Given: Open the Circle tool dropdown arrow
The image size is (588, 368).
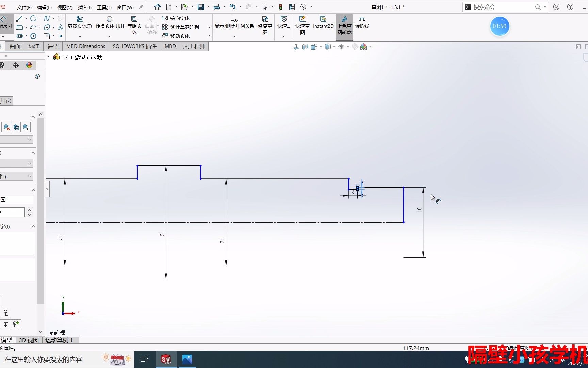Looking at the screenshot, I should click(x=40, y=18).
